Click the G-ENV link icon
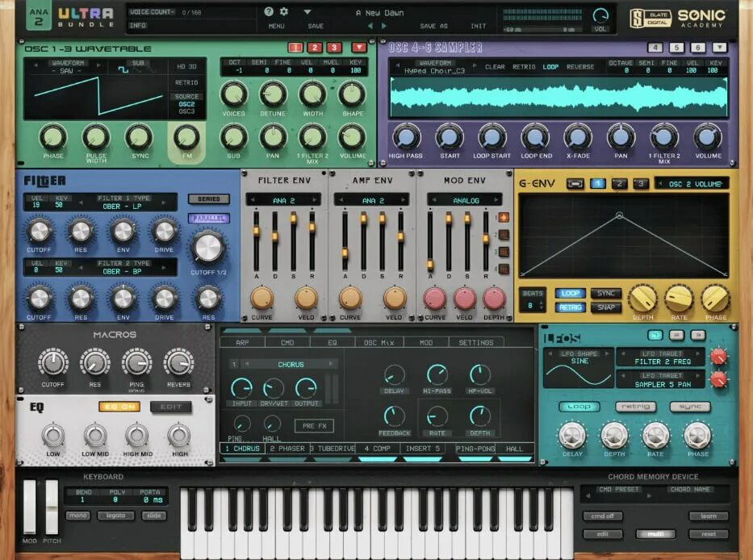Viewport: 753px width, 560px height. pyautogui.click(x=575, y=183)
